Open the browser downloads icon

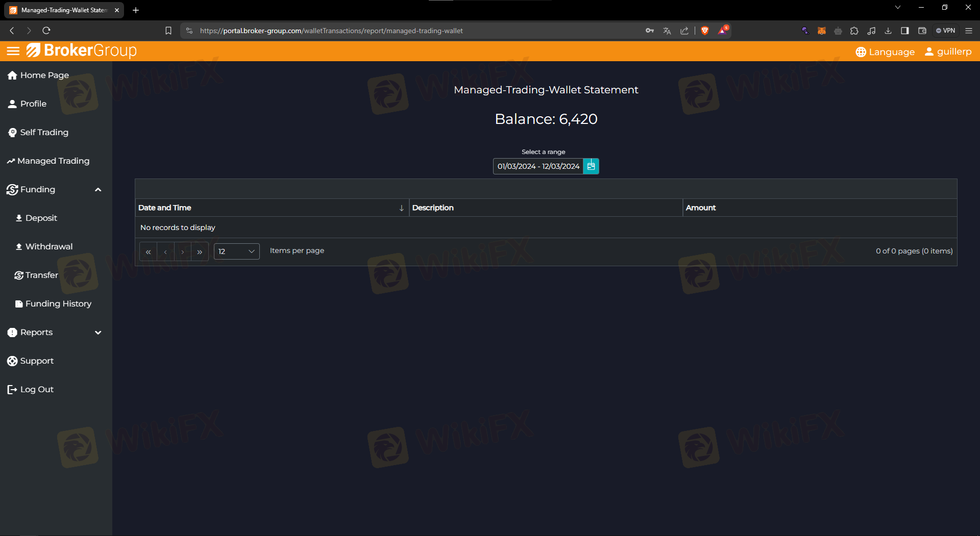point(888,31)
